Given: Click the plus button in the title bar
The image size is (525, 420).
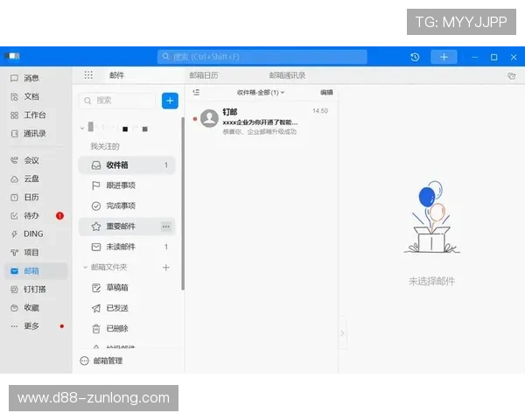Looking at the screenshot, I should point(444,57).
